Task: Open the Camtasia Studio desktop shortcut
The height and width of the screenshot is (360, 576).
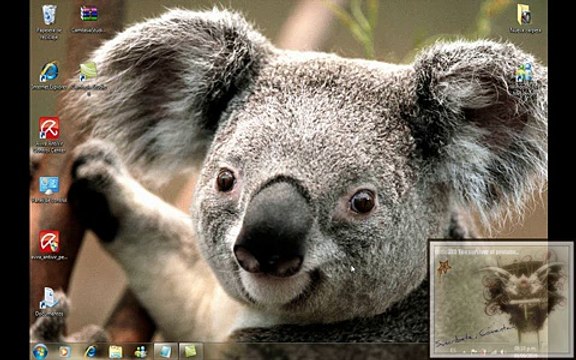Action: click(x=89, y=14)
